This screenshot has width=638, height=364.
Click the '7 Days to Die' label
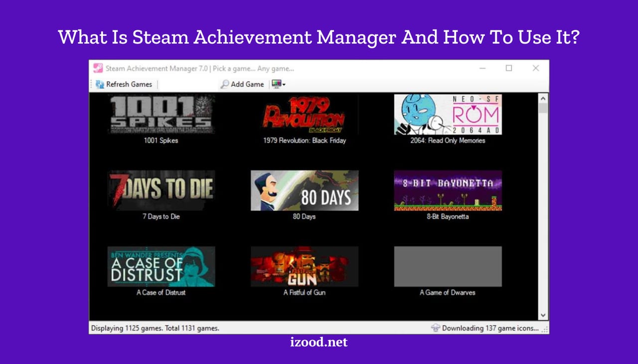161,217
